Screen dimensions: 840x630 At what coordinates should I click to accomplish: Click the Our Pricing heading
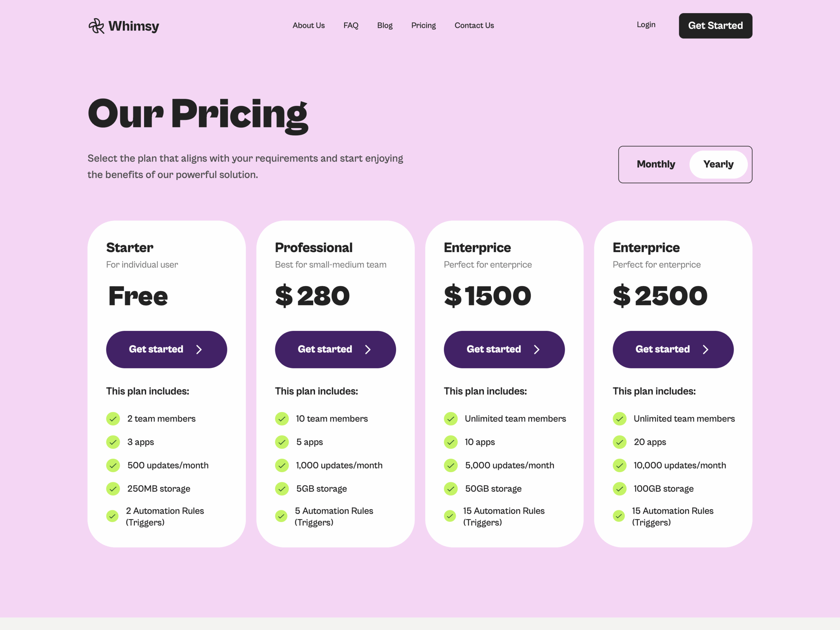(x=198, y=113)
